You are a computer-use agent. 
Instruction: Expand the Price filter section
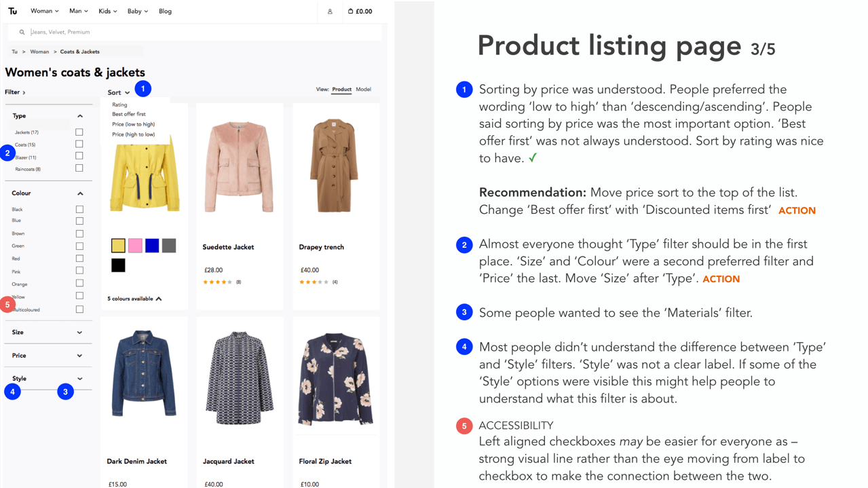tap(48, 356)
